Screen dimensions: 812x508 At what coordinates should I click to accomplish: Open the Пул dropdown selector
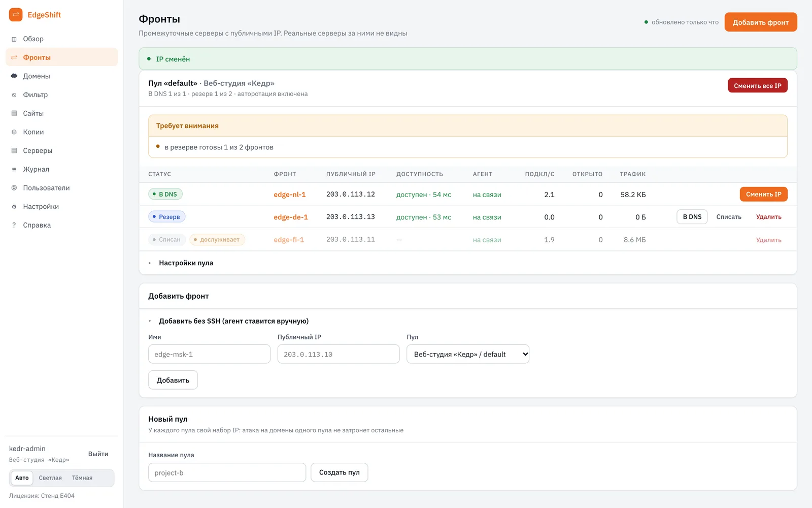[x=468, y=354]
